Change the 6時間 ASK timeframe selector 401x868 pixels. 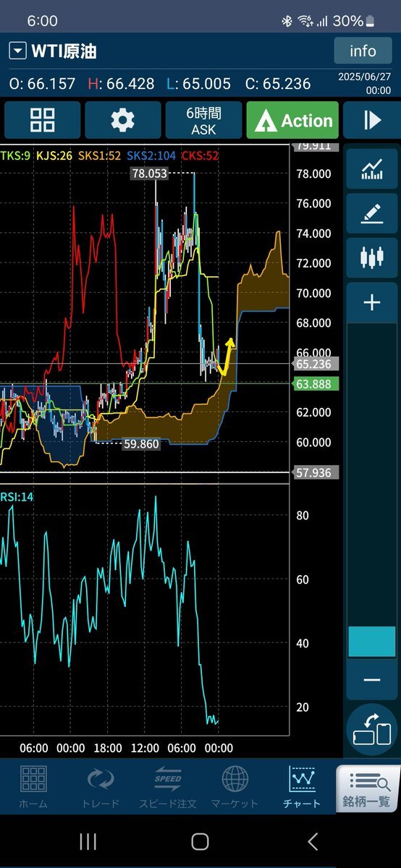(203, 120)
